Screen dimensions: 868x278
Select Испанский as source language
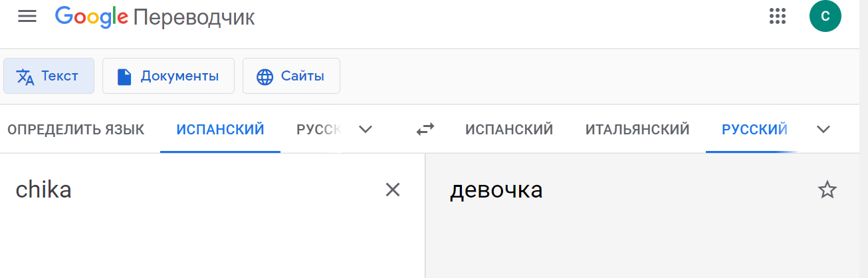(x=220, y=130)
